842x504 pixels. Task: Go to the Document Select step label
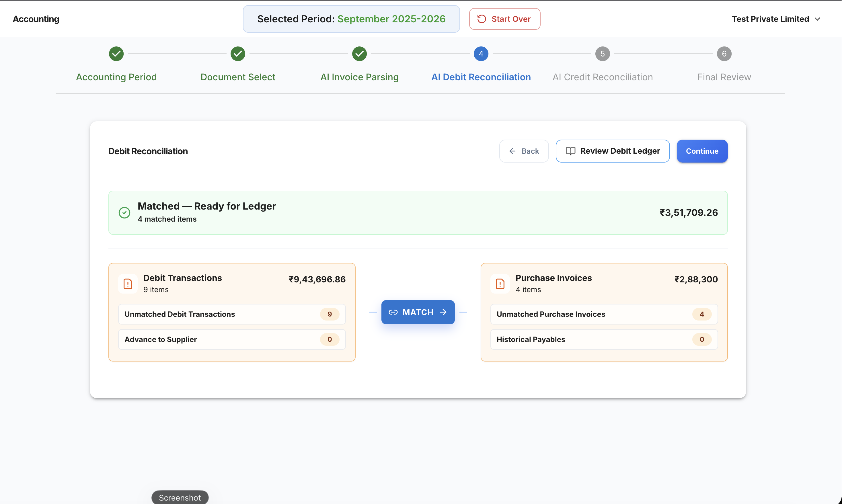coord(238,77)
